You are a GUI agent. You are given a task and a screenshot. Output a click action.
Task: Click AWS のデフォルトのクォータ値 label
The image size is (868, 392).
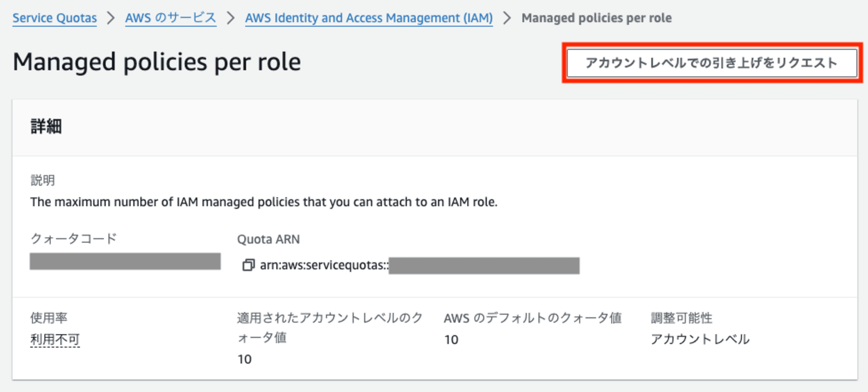pos(533,318)
